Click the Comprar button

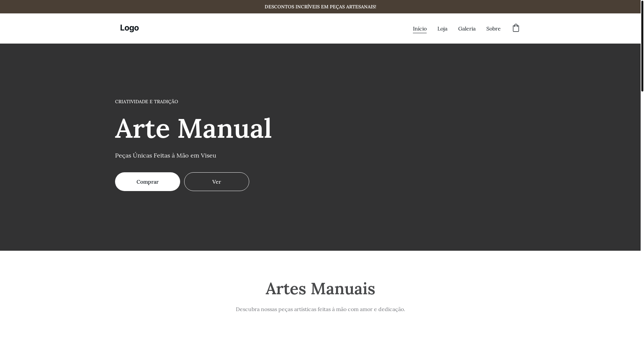pyautogui.click(x=148, y=182)
